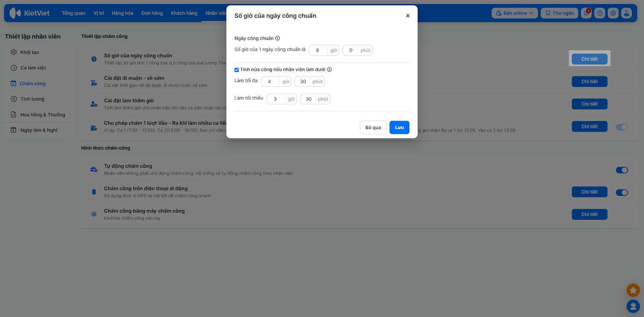Close the Số giờ của ngày công chuẩn dialog
644x317 pixels.
[408, 16]
